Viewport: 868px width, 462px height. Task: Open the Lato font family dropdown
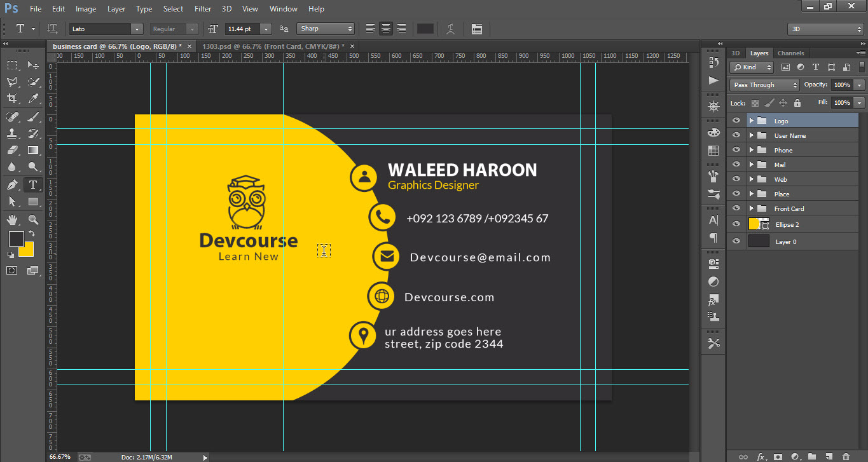point(137,29)
